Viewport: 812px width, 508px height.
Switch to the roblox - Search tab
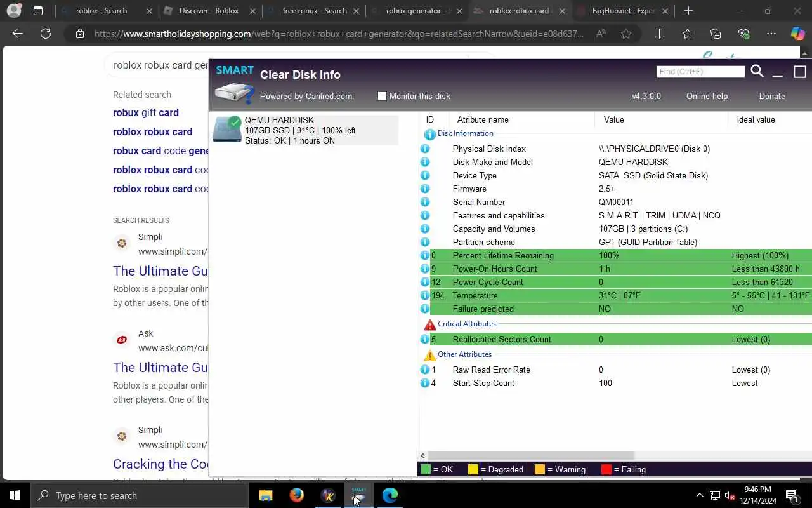(x=107, y=11)
